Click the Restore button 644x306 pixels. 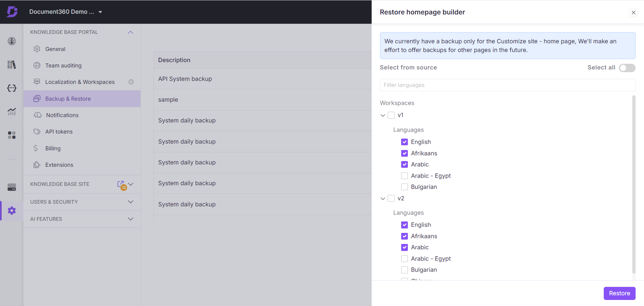(x=620, y=293)
